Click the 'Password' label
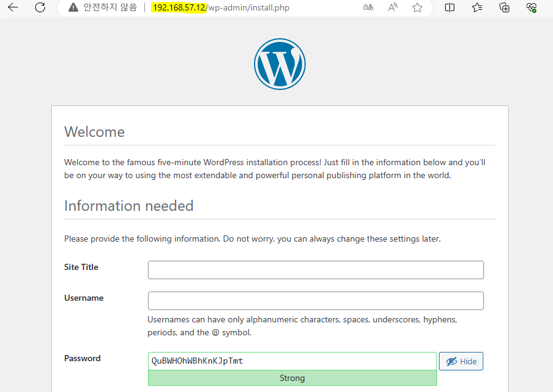This screenshot has height=392, width=553. point(83,358)
